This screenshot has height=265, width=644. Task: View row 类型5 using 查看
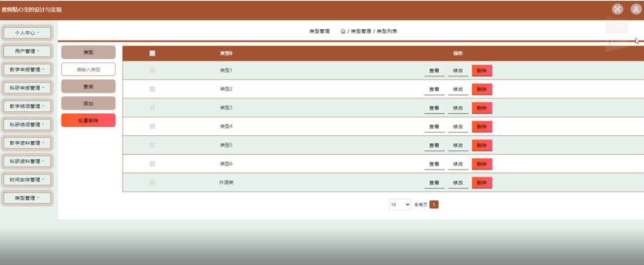coord(434,145)
